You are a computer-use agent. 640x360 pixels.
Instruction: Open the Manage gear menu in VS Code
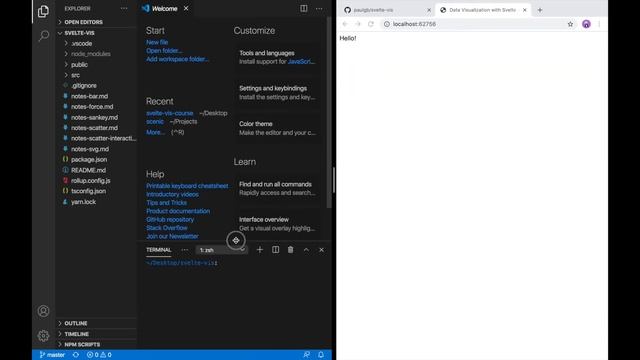[43, 336]
